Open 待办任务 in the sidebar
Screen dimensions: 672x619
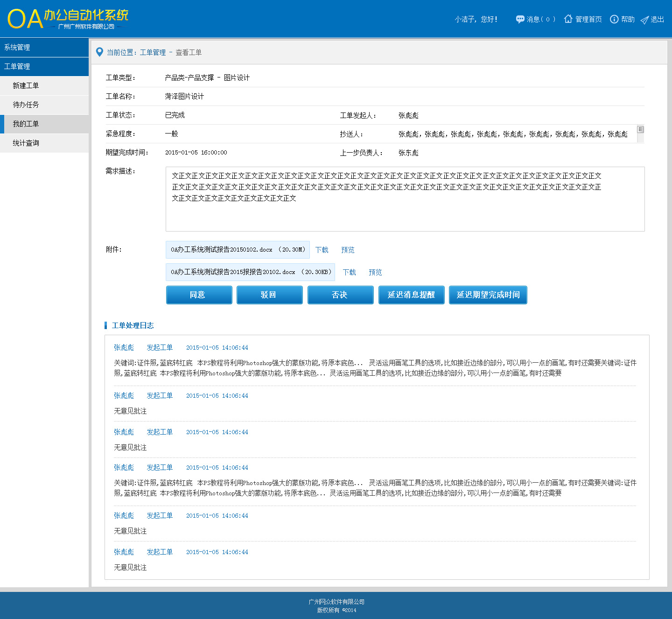tap(44, 105)
